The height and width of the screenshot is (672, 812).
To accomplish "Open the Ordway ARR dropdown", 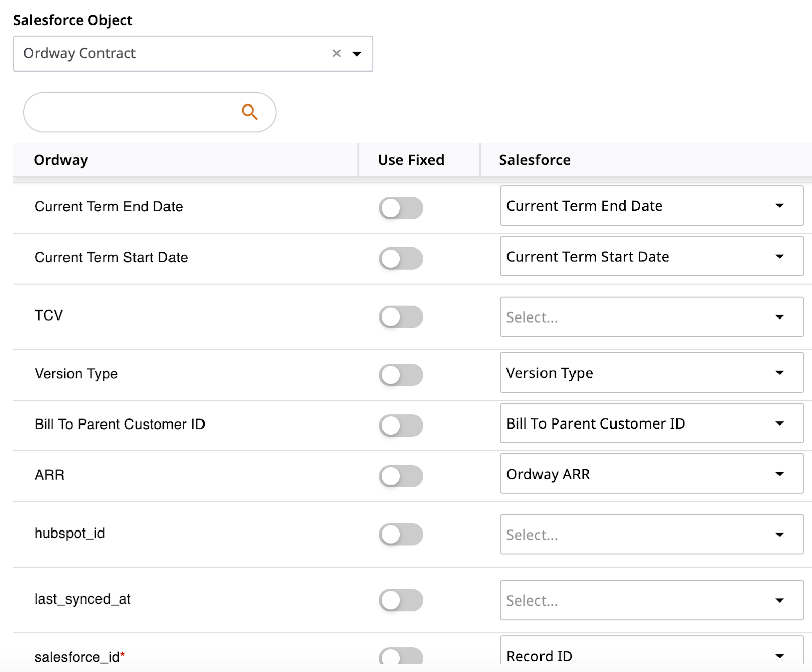I will [652, 474].
